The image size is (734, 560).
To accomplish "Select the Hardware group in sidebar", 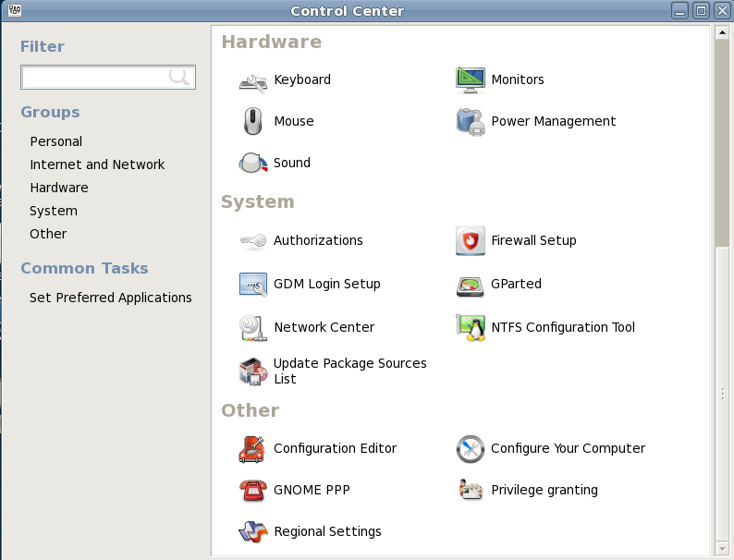I will [x=59, y=188].
